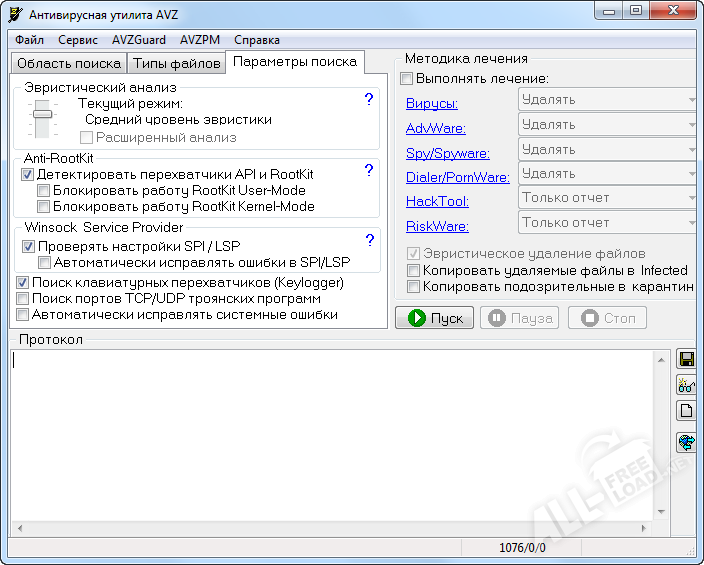The image size is (704, 565).
Task: Toggle 'Поиск портов TCP/UDP троянских программ' checkbox
Action: (x=23, y=299)
